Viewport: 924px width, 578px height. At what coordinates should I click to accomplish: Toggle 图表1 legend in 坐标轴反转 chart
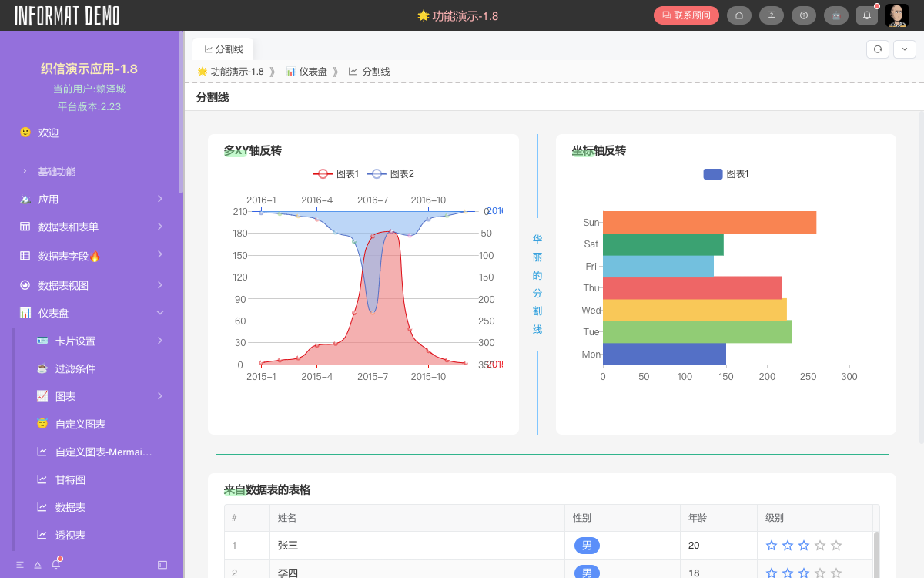pos(725,173)
